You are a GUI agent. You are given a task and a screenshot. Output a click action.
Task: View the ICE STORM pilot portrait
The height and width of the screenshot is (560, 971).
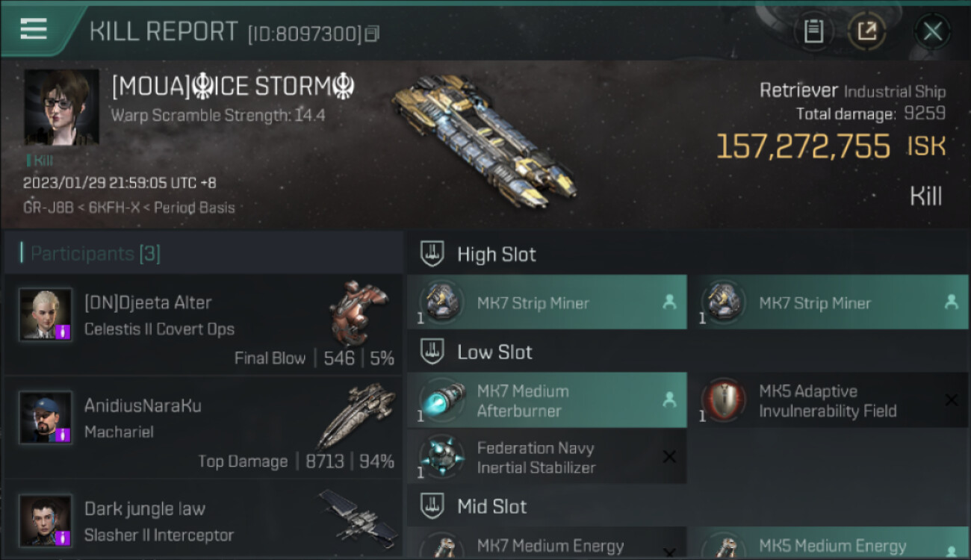[x=61, y=107]
